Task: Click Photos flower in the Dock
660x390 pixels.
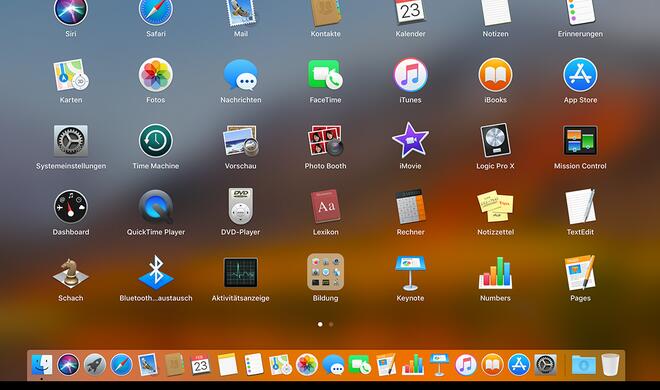Action: point(307,364)
